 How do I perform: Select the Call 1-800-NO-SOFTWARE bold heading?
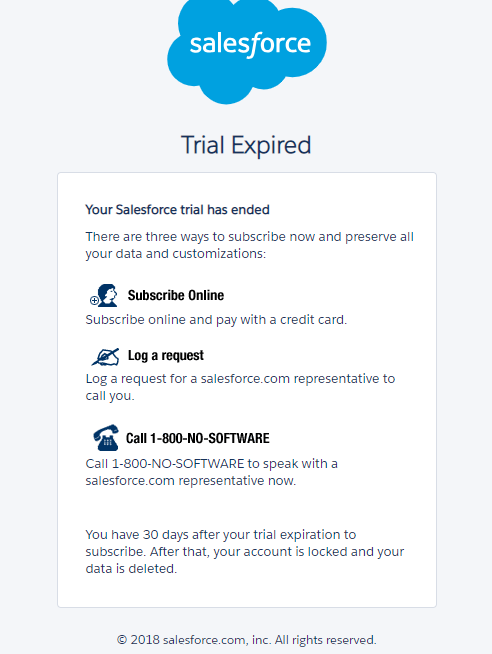(198, 438)
